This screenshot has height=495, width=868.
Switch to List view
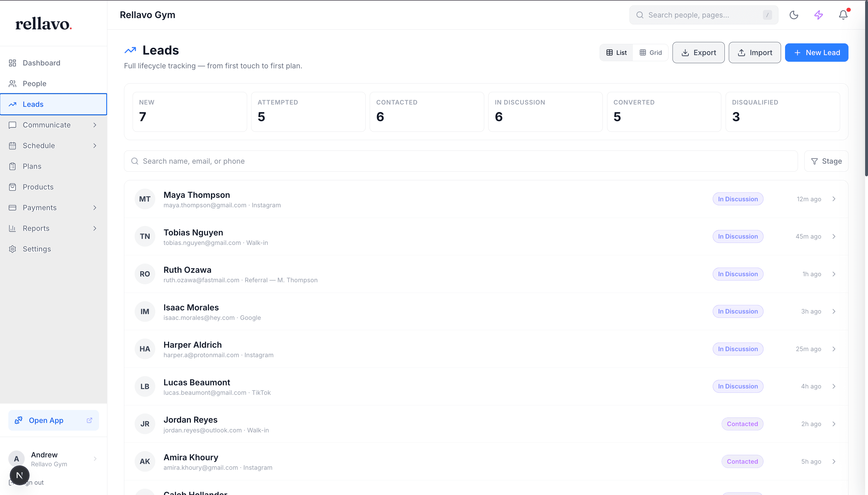click(x=617, y=53)
